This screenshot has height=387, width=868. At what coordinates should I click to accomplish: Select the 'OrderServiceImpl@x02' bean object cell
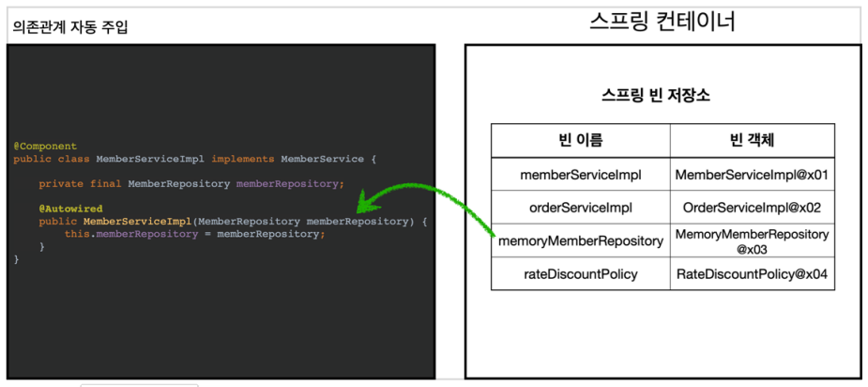click(x=753, y=208)
